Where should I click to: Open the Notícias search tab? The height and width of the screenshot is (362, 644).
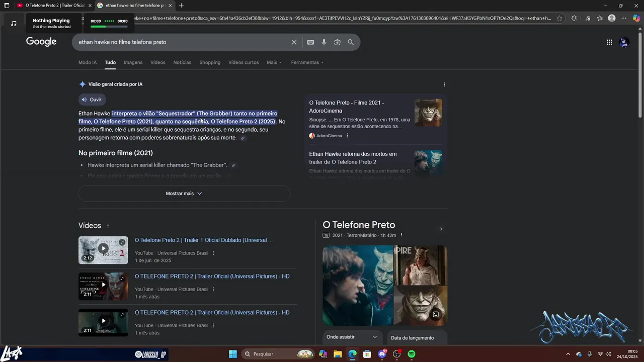pyautogui.click(x=182, y=62)
